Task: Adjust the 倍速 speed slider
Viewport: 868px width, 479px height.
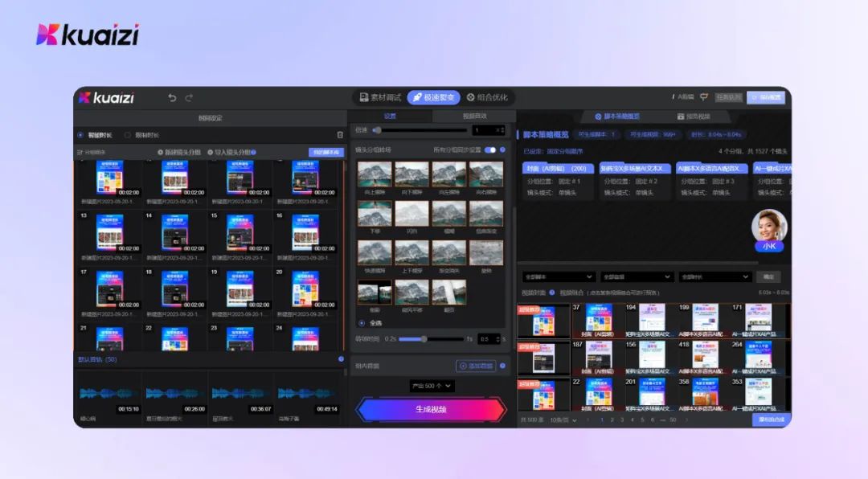Action: [x=420, y=130]
